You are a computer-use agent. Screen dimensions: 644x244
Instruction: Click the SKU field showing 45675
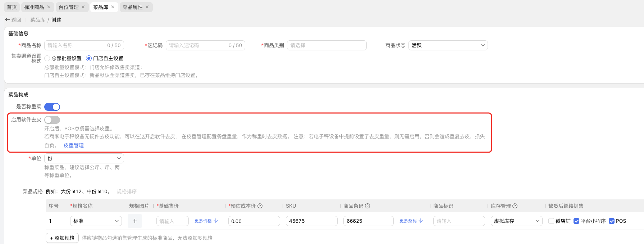(x=312, y=221)
